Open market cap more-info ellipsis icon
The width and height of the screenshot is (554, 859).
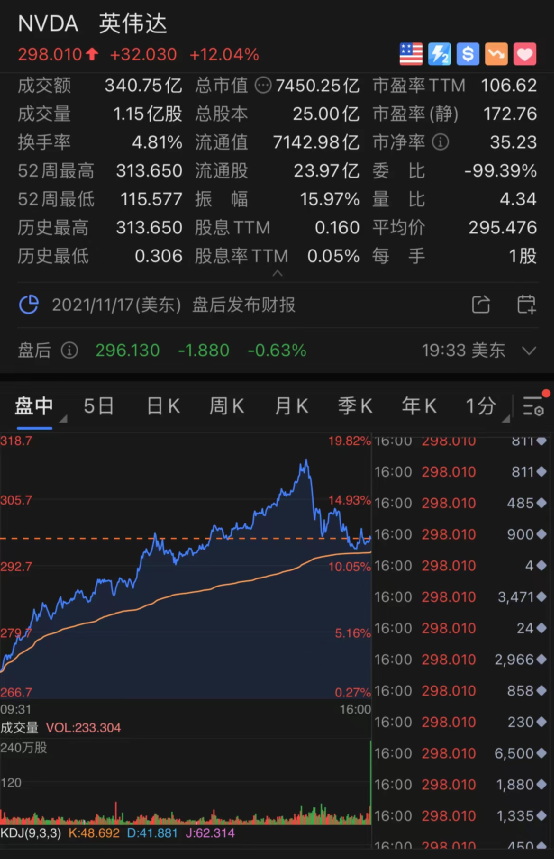click(x=264, y=85)
